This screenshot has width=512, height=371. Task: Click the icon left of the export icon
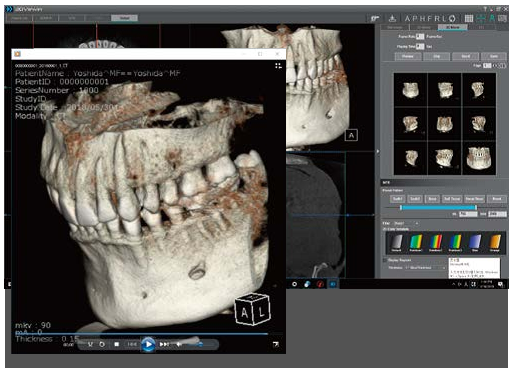(x=375, y=18)
